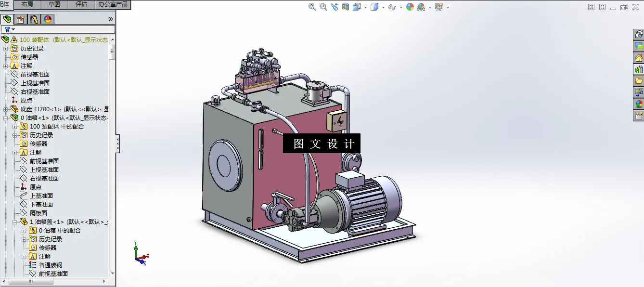Select the Zoom to Area tool
The height and width of the screenshot is (287, 644).
[x=323, y=7]
